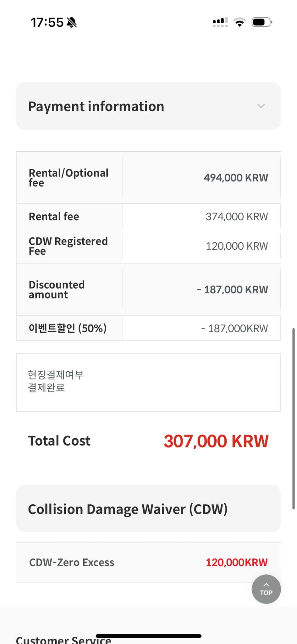Tap the 현장결제여부 payment status box

click(x=148, y=382)
